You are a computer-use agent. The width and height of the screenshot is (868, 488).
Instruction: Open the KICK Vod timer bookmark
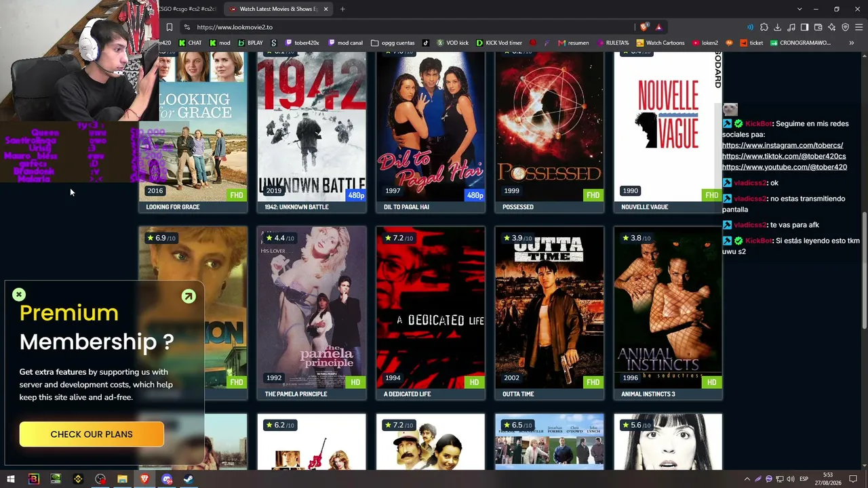(499, 43)
